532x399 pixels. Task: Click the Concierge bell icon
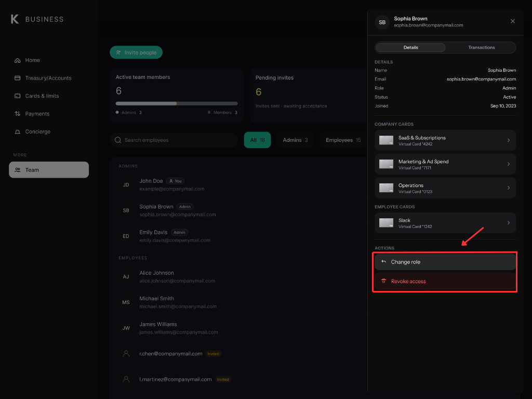(x=17, y=131)
